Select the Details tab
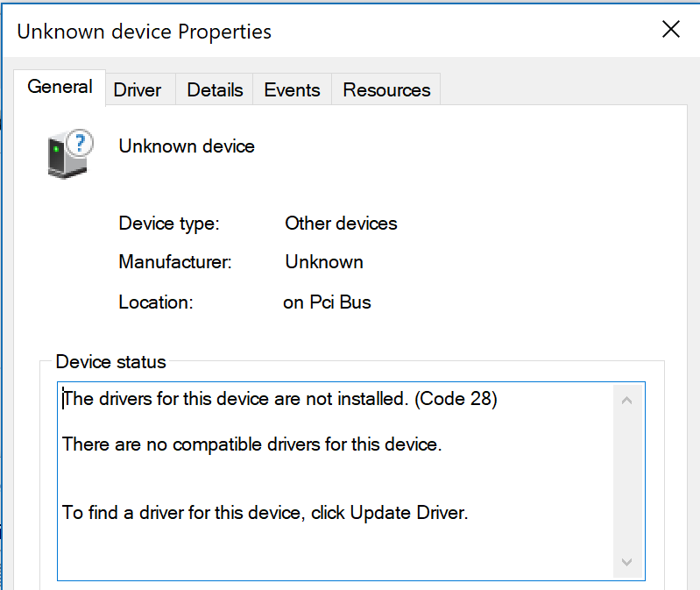 tap(215, 89)
